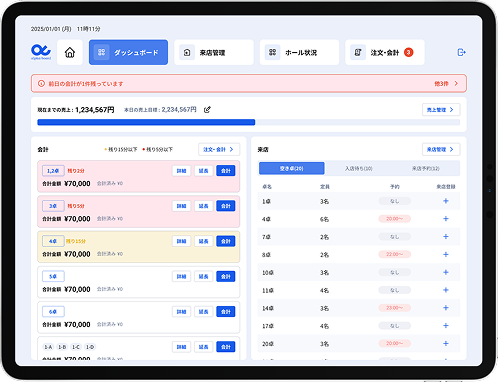Tap 会計 on the 3卓 card
The image size is (498, 382).
click(226, 206)
